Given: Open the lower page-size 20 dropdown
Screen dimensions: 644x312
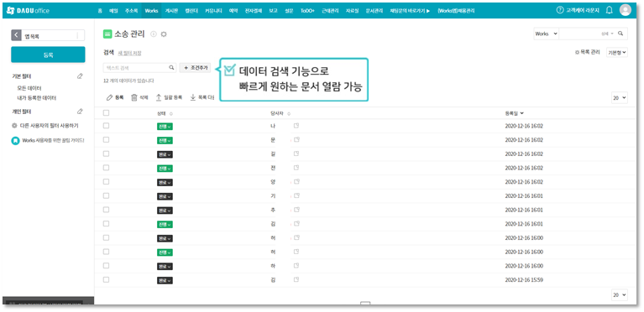Looking at the screenshot, I should coord(620,294).
